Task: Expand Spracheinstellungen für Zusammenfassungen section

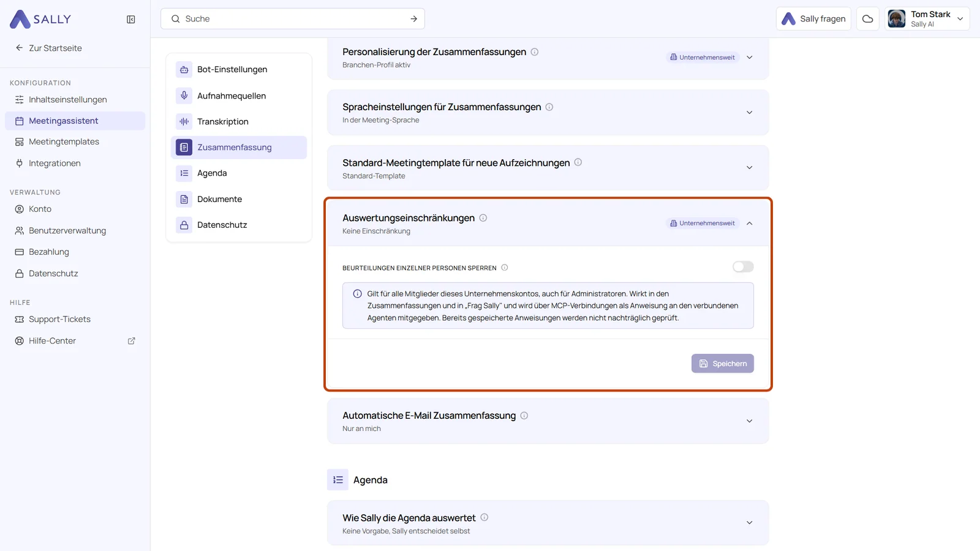Action: click(749, 113)
